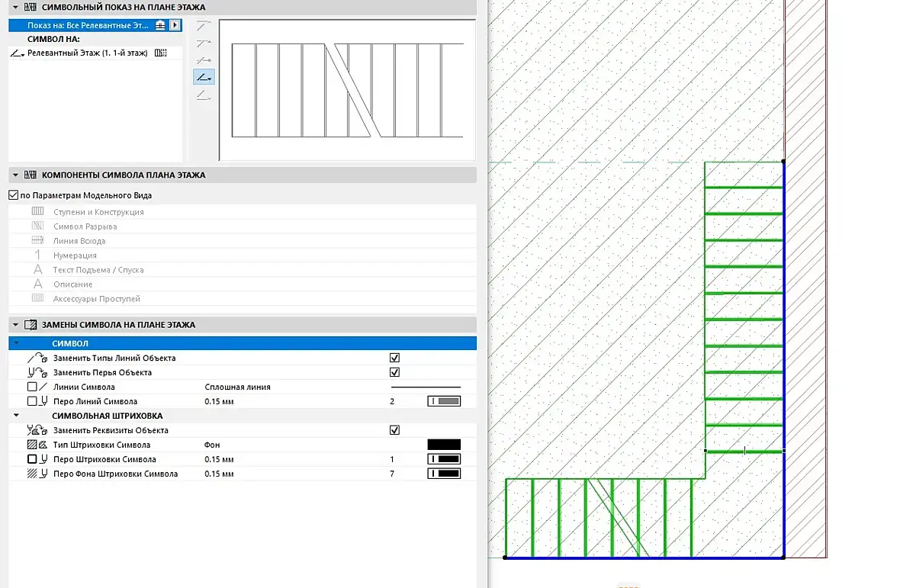The width and height of the screenshot is (900, 588).
Task: Select 'Релевантный Этаж (1. 1-й этаж)' row
Action: [95, 53]
